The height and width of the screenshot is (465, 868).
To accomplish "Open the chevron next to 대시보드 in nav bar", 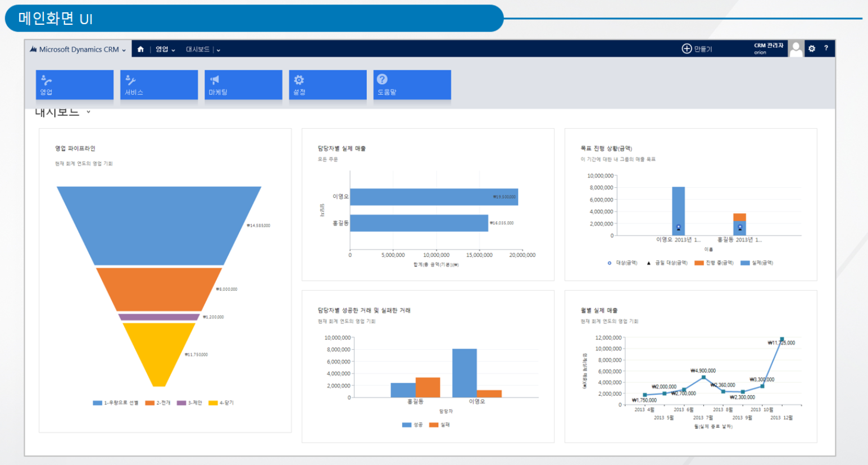I will [219, 50].
